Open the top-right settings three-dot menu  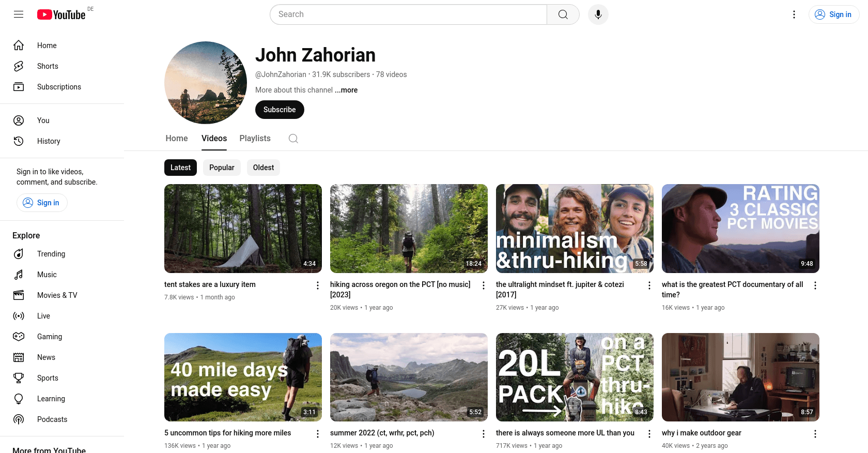[x=794, y=14]
